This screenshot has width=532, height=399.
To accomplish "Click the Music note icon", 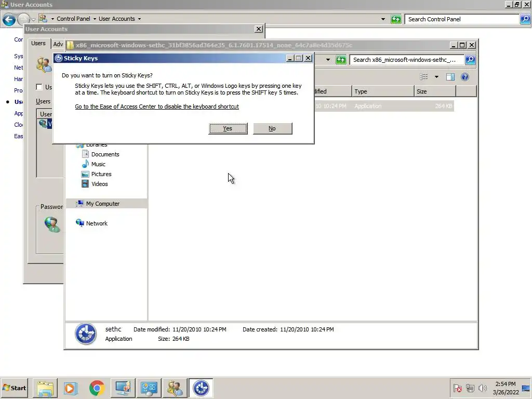I will (x=85, y=164).
